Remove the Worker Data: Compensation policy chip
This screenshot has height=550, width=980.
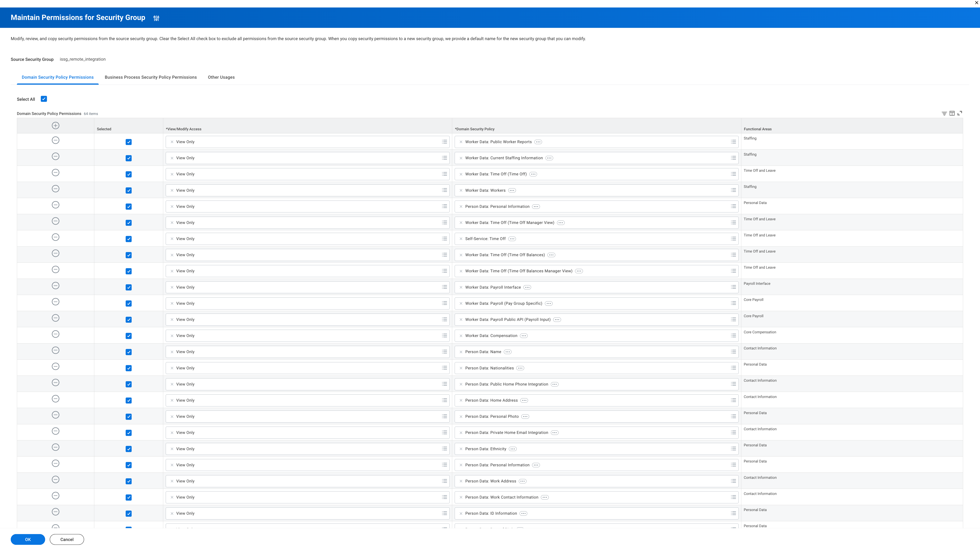tap(461, 336)
